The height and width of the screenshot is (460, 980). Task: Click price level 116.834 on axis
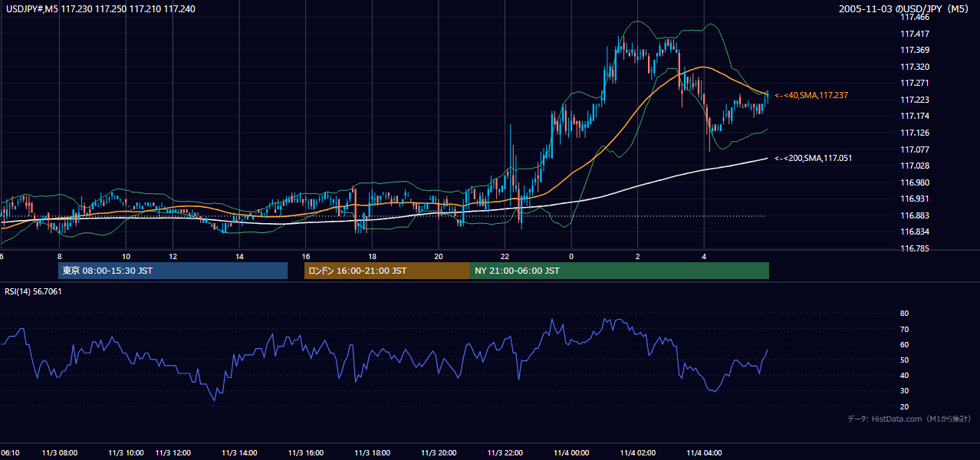point(915,232)
